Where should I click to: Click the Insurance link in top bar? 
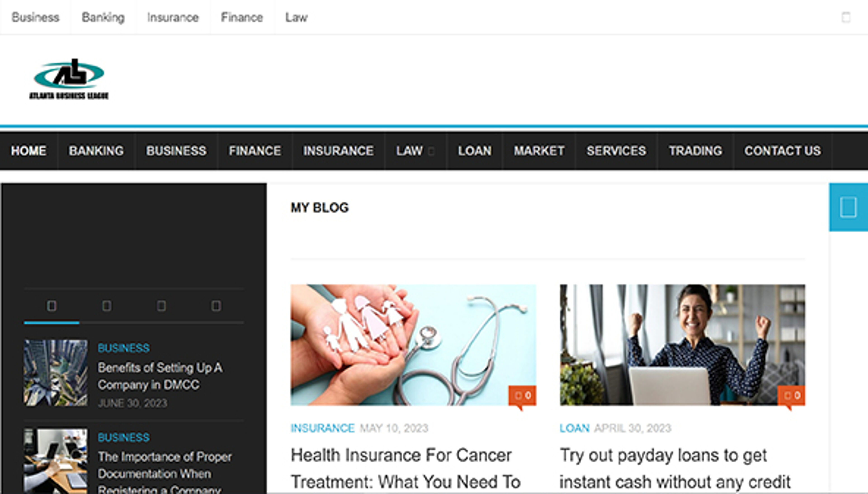tap(173, 17)
